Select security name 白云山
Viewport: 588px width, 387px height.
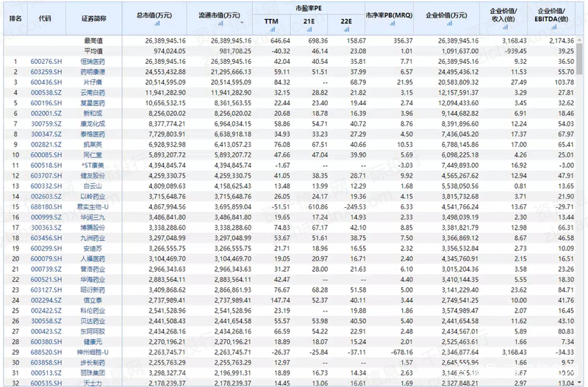[93, 187]
